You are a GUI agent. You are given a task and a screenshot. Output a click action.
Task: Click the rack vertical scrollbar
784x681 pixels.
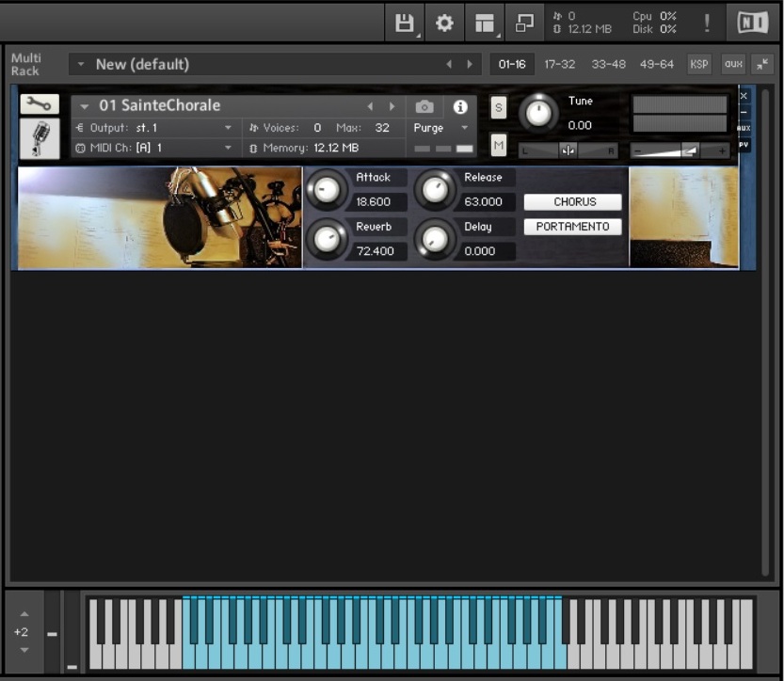point(765,332)
